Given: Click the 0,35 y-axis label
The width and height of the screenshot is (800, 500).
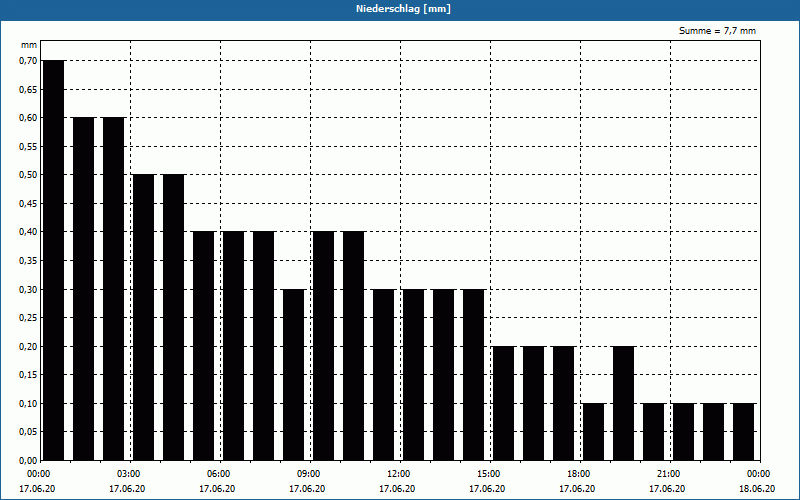Looking at the screenshot, I should (x=29, y=261).
